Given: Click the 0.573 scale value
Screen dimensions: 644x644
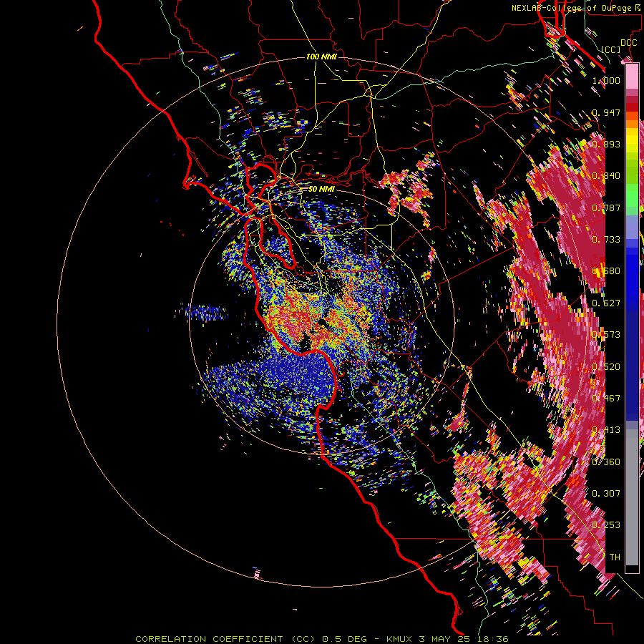Looking at the screenshot, I should [606, 335].
